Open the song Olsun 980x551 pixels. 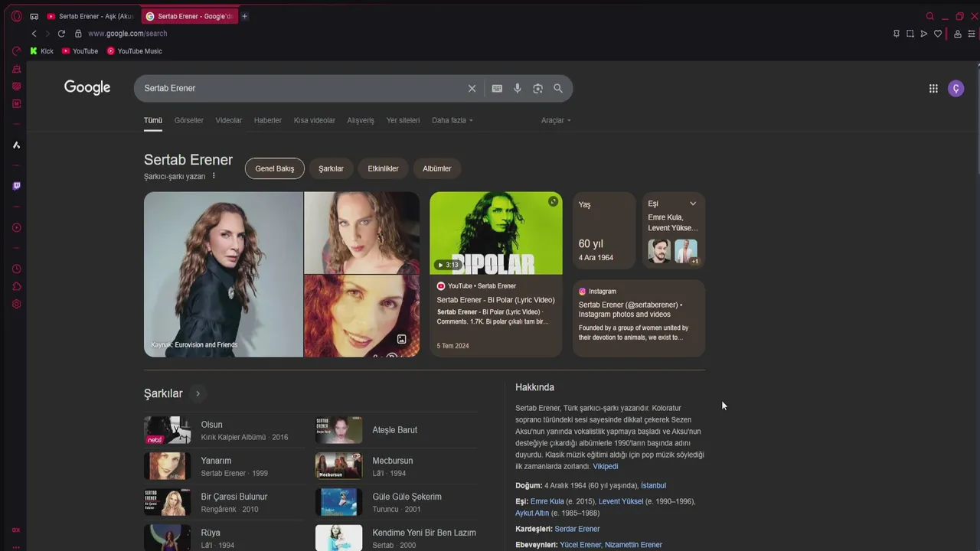click(225, 430)
